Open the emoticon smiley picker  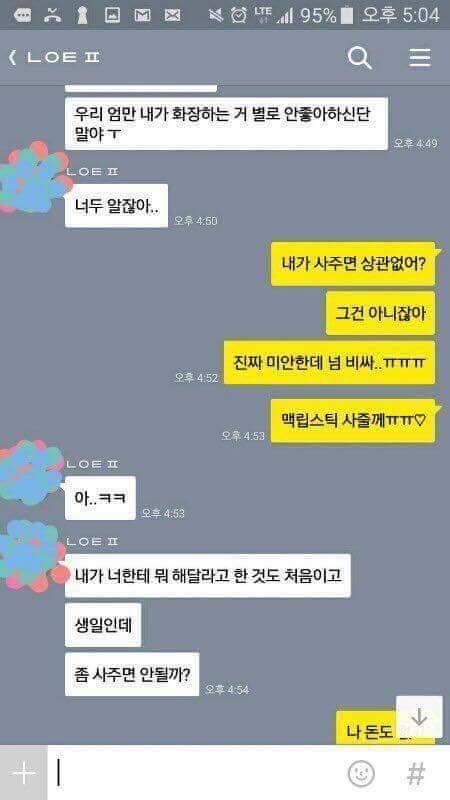click(361, 773)
